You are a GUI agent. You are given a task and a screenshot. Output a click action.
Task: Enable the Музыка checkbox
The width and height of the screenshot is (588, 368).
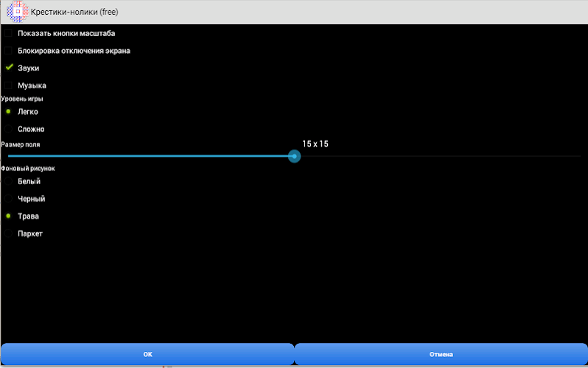click(8, 85)
